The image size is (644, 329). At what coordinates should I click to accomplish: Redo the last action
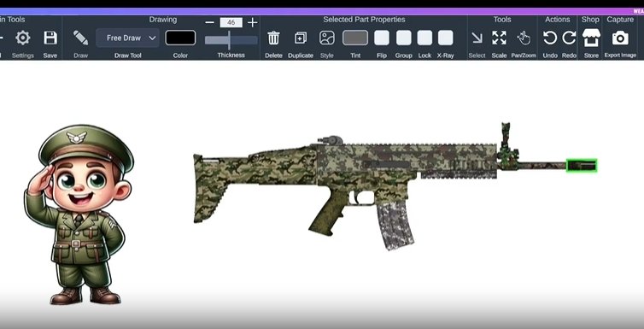(x=569, y=38)
